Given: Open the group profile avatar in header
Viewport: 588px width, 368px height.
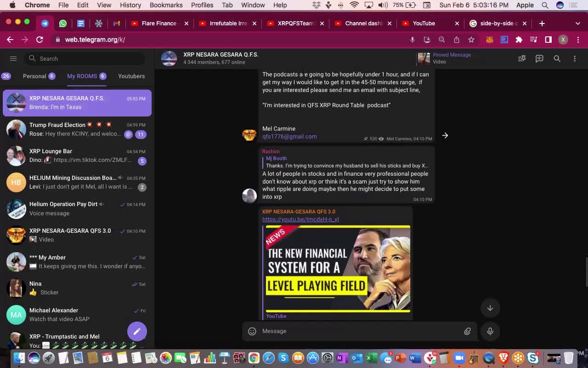Looking at the screenshot, I should [x=169, y=58].
